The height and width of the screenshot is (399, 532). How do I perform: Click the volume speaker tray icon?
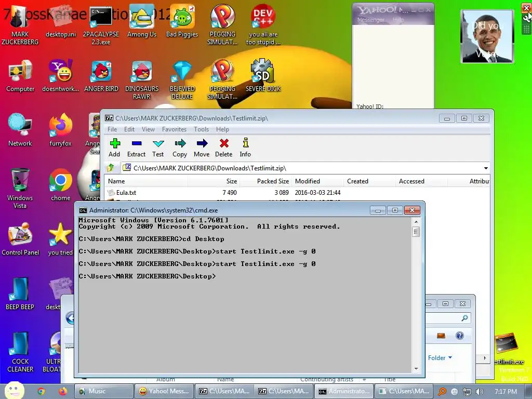tap(480, 392)
